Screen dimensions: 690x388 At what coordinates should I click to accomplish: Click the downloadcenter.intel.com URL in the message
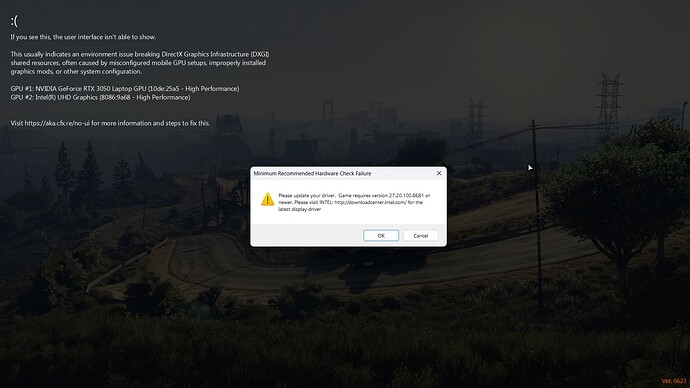click(371, 202)
